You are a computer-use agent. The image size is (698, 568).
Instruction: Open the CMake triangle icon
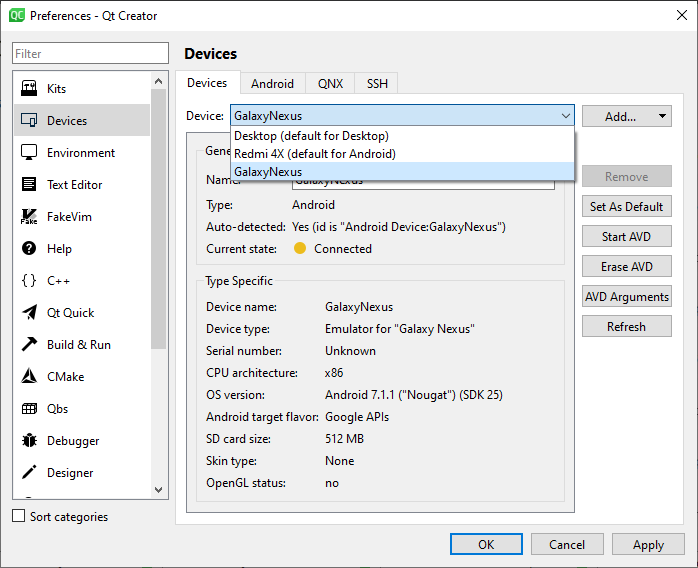point(29,376)
